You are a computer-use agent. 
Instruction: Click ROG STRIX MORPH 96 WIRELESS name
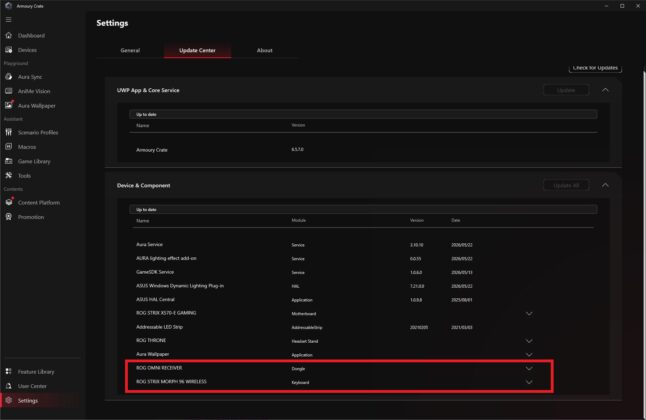[x=171, y=382]
